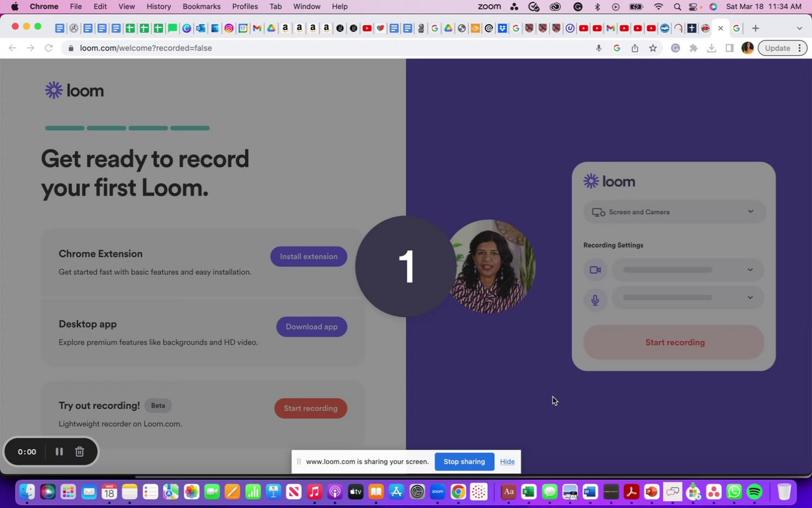
Task: Click Install extension button
Action: pyautogui.click(x=309, y=257)
